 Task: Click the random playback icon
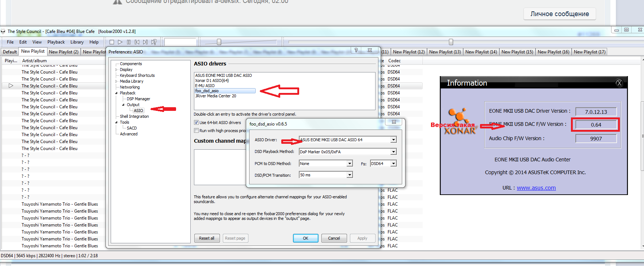(x=154, y=42)
